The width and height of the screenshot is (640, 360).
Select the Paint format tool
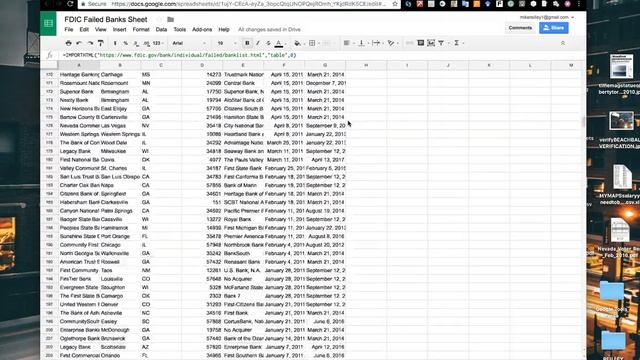coord(100,43)
